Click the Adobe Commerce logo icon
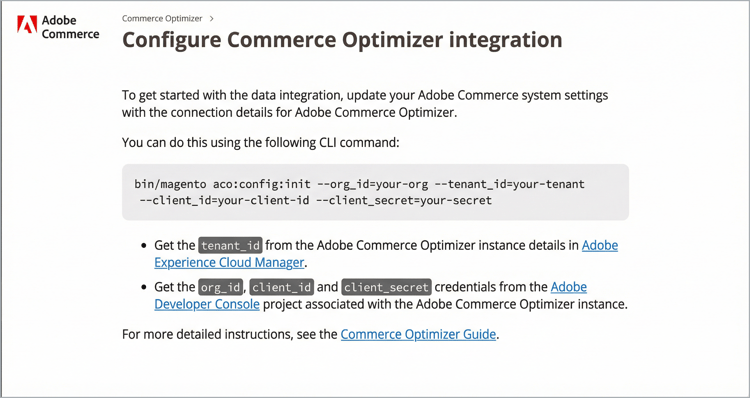This screenshot has width=750, height=398. (x=27, y=24)
